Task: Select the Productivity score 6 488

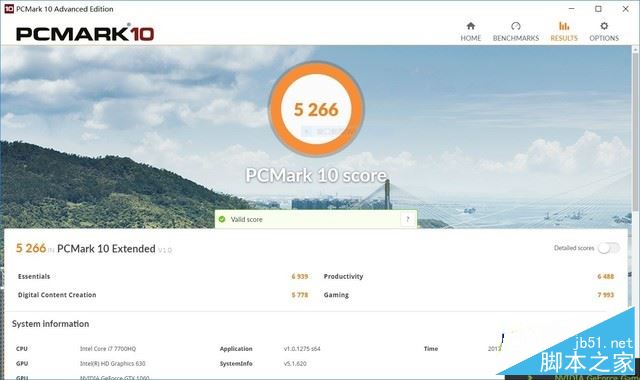Action: point(605,276)
